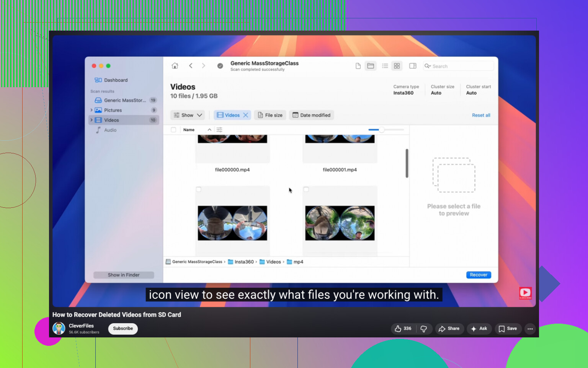
Task: Select Generic MassStor... drive in sidebar
Action: pyautogui.click(x=124, y=100)
